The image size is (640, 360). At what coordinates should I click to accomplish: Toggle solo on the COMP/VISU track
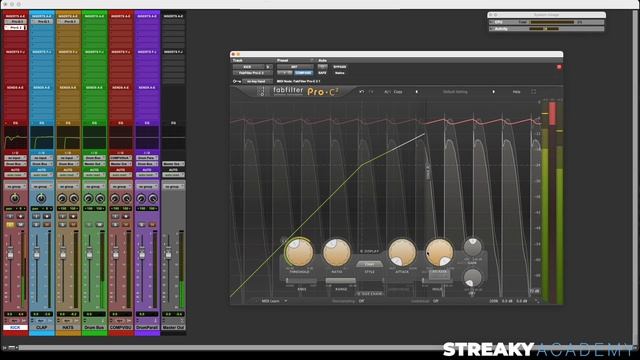coord(115,224)
